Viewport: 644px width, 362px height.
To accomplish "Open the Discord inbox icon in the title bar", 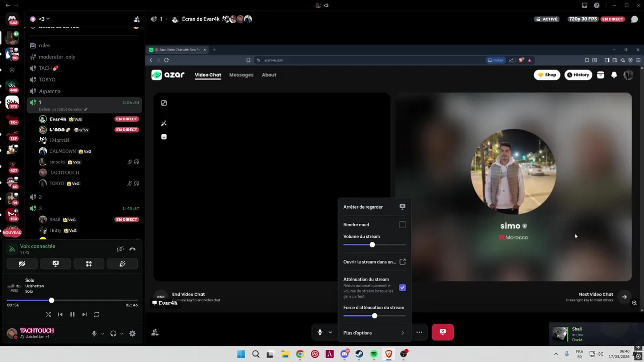I will pyautogui.click(x=585, y=6).
